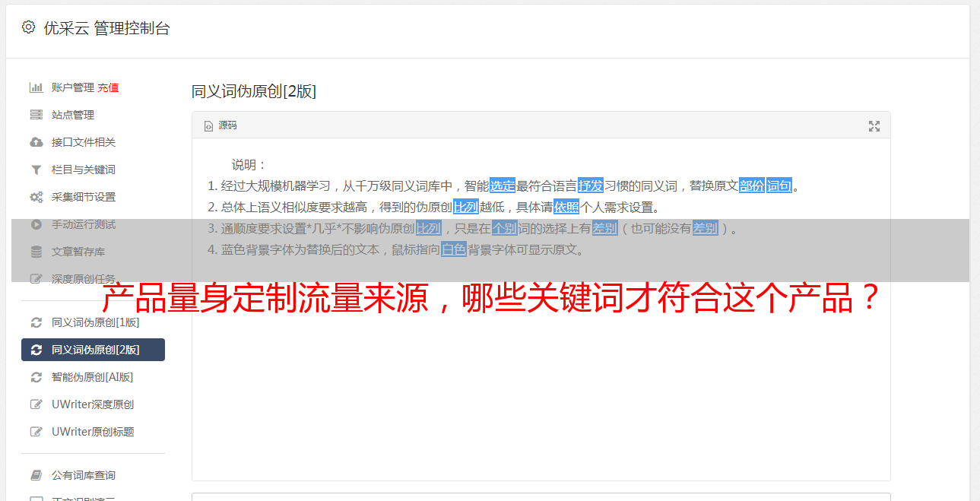Image resolution: width=980 pixels, height=501 pixels.
Task: Click the refresh icon beside 智能伪原创[AI版]
Action: point(36,377)
